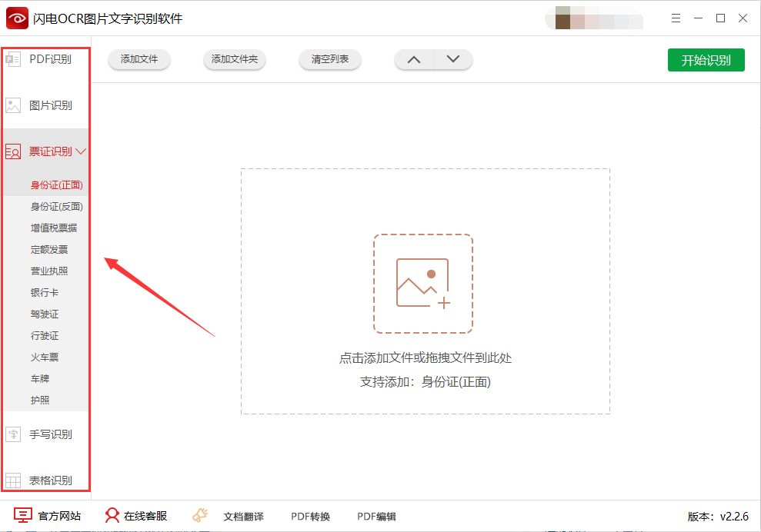Open the 官方网站 link
Image resolution: width=761 pixels, height=532 pixels.
[59, 516]
